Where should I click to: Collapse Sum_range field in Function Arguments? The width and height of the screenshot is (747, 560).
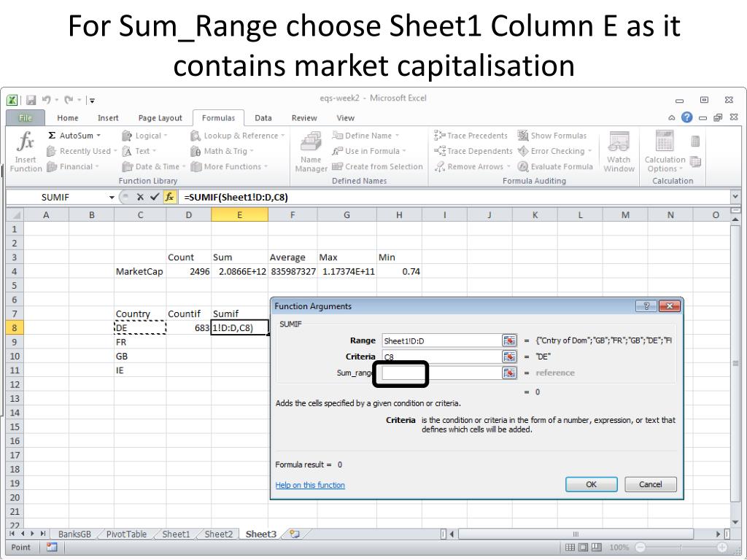508,373
